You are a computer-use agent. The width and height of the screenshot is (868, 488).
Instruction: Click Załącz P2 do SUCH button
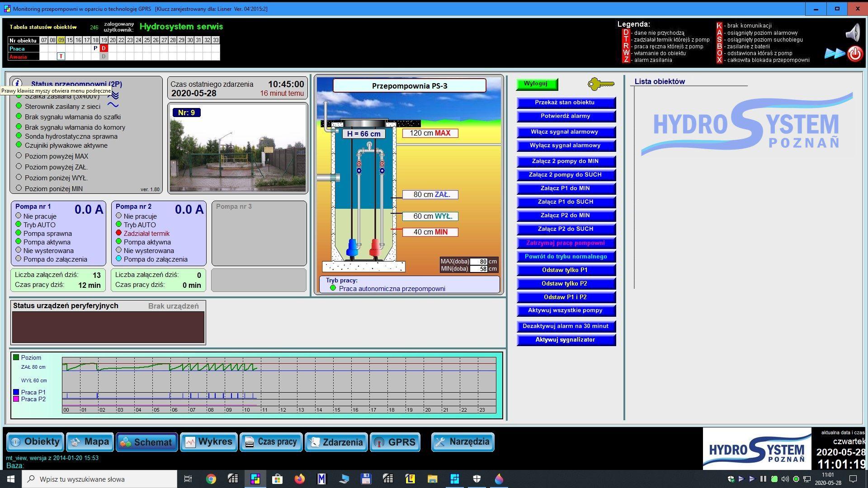tap(566, 230)
